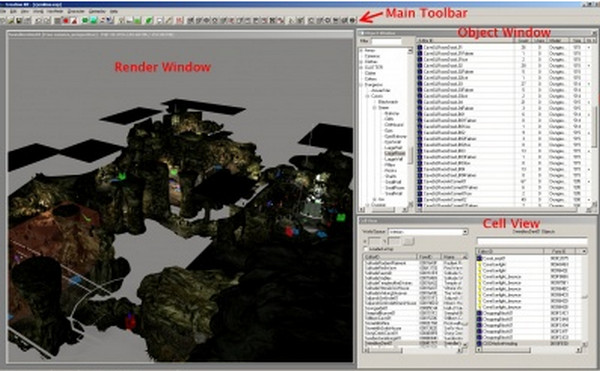Viewport: 600px width, 371px height.
Task: Click the teal cube toolbar icon
Action: tap(93, 20)
